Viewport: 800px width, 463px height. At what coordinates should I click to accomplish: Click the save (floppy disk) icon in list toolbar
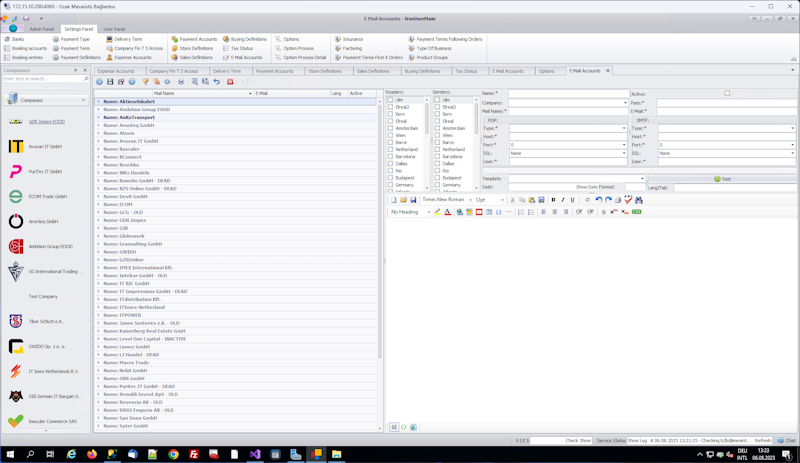[110, 82]
